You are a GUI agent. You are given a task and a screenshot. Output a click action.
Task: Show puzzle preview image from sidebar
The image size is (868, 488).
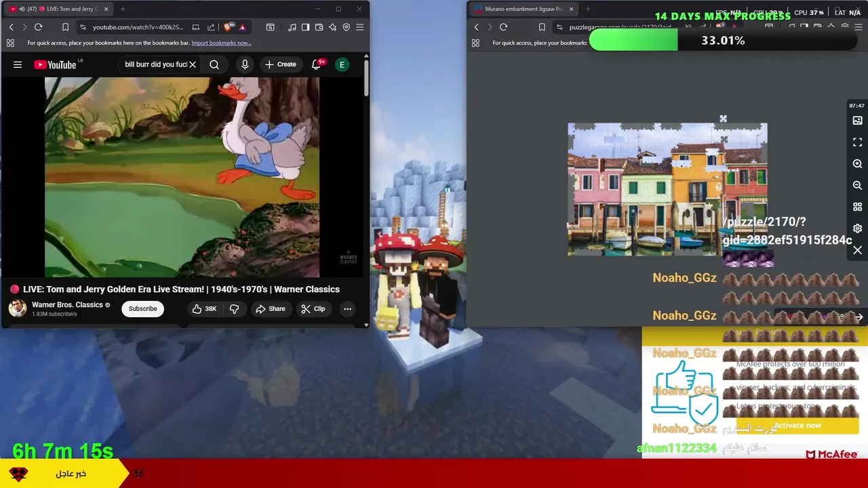pyautogui.click(x=857, y=121)
